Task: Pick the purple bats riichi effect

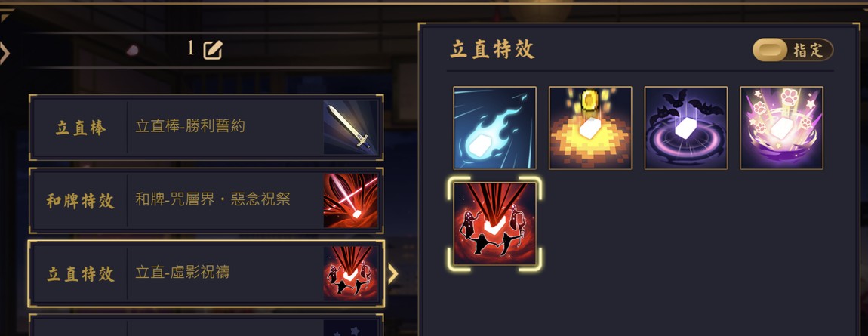Action: [686, 128]
